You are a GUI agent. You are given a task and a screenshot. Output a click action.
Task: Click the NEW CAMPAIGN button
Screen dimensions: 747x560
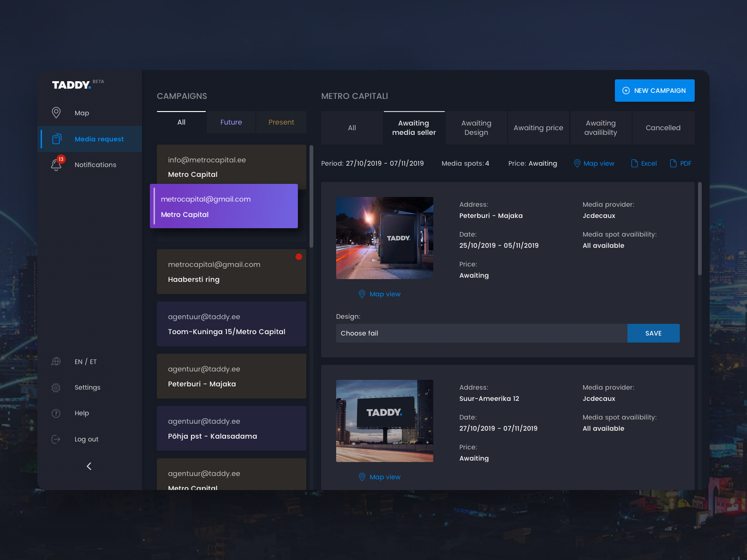[x=655, y=91]
